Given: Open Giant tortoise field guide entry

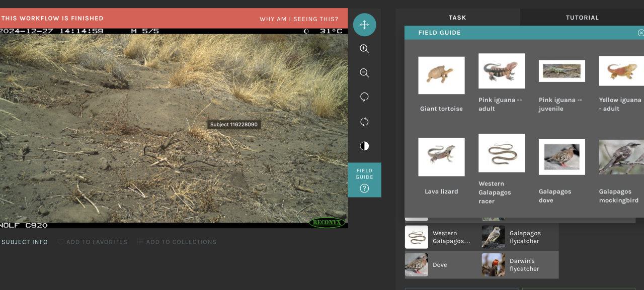Looking at the screenshot, I should pyautogui.click(x=441, y=84).
